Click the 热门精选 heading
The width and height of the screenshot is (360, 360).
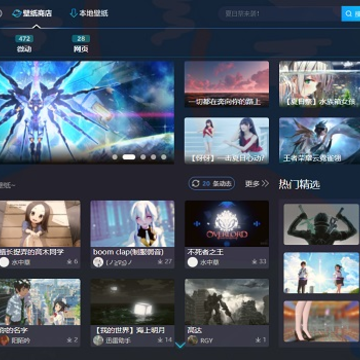[x=299, y=184]
